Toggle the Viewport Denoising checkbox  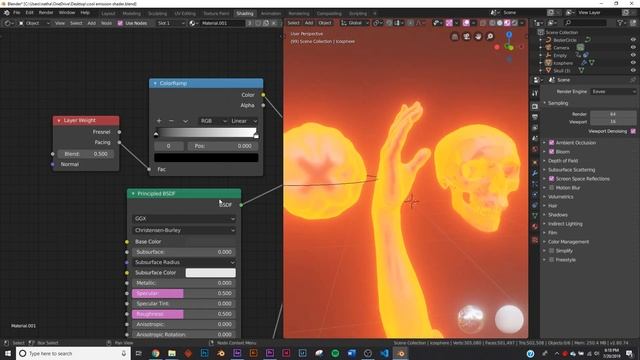tap(633, 131)
